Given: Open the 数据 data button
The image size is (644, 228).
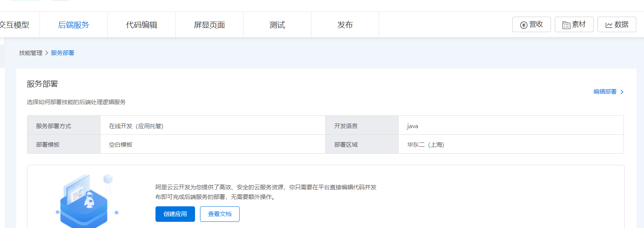Looking at the screenshot, I should point(616,24).
